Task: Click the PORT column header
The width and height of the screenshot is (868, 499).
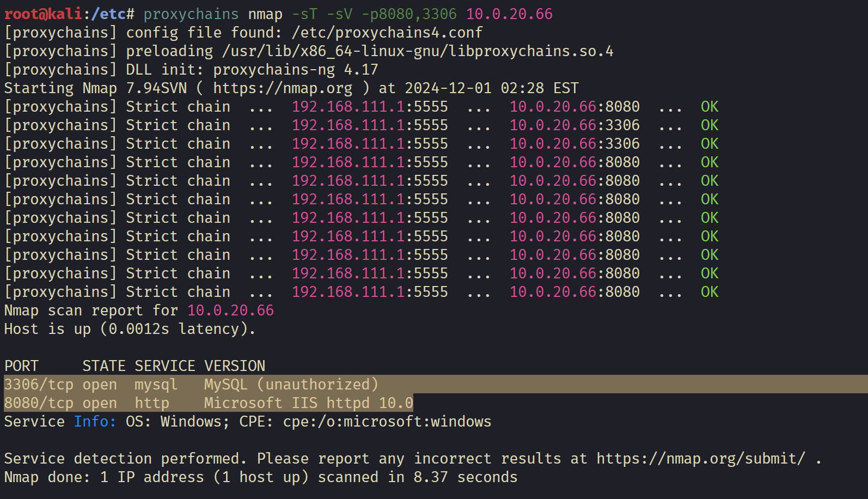Action: click(x=21, y=366)
